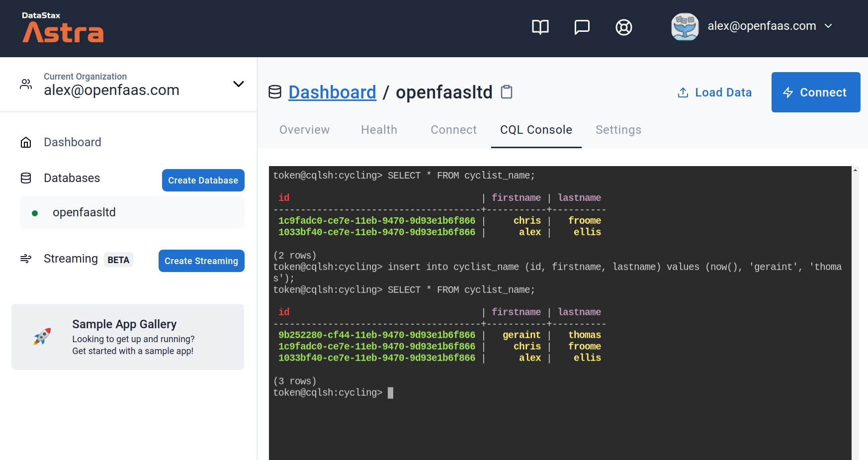Click the account email in the header
Viewport: 868px width, 460px height.
pyautogui.click(x=762, y=26)
